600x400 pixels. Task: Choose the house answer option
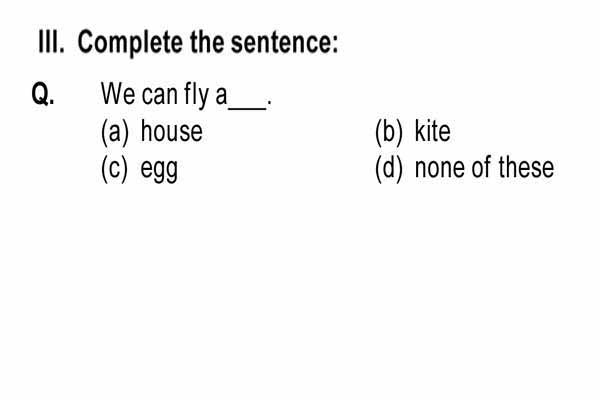coord(171,131)
